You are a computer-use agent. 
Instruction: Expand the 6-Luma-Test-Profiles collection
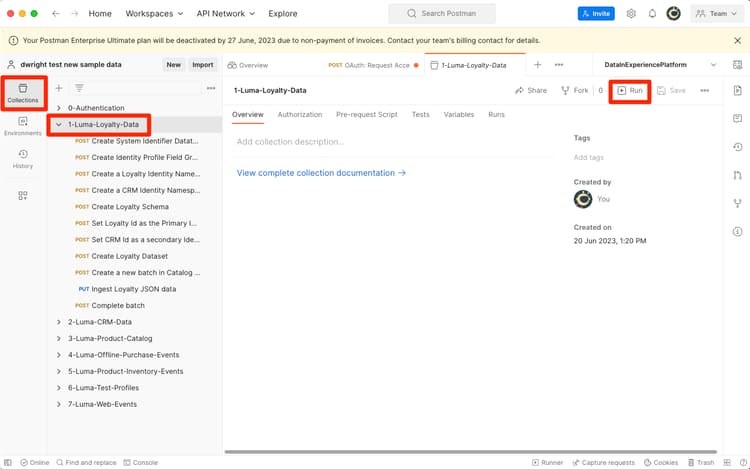click(x=59, y=388)
